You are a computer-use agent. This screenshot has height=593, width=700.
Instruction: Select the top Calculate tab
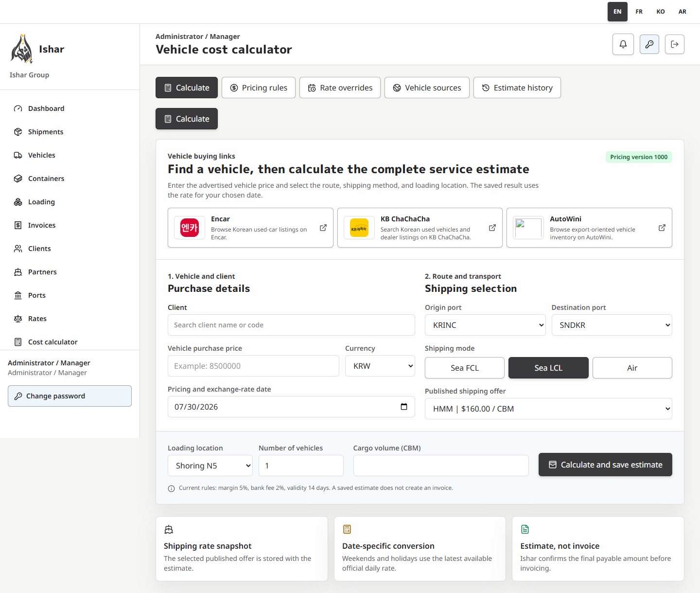[187, 88]
